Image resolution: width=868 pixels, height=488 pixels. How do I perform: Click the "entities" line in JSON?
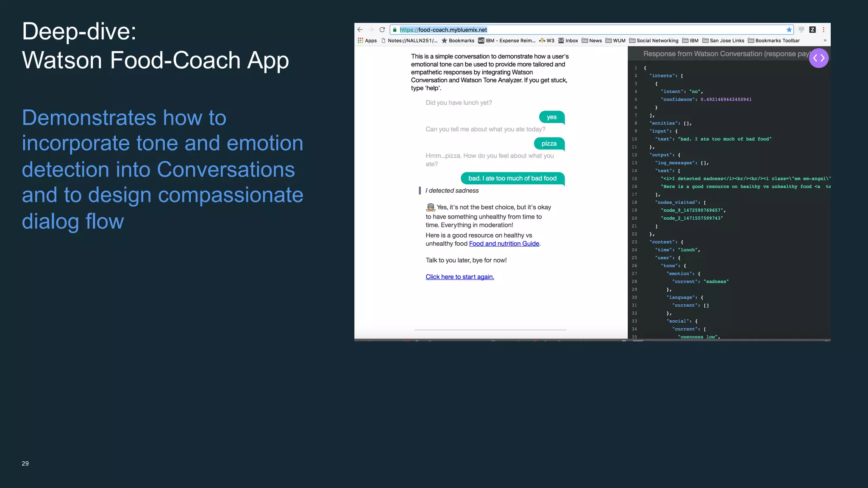pyautogui.click(x=670, y=123)
